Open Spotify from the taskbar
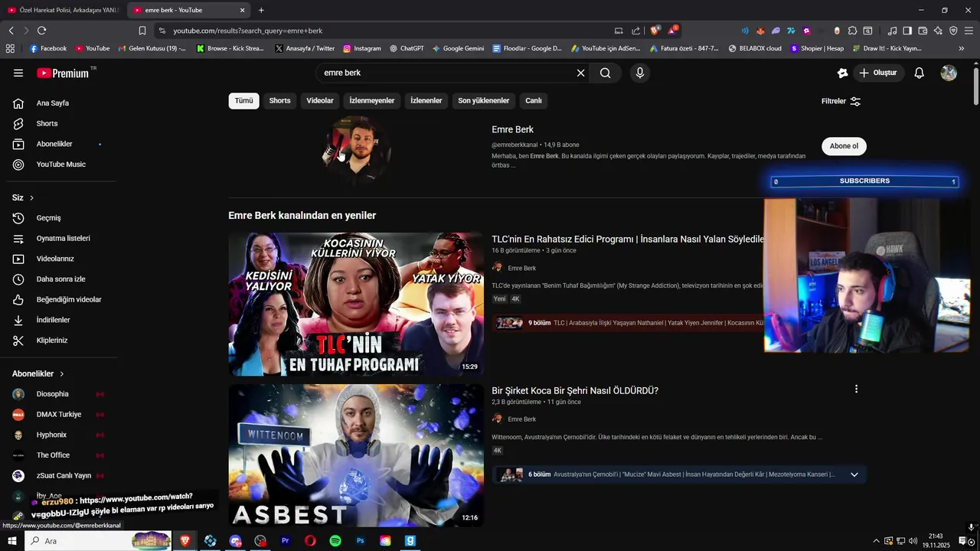This screenshot has height=551, width=980. 335,541
